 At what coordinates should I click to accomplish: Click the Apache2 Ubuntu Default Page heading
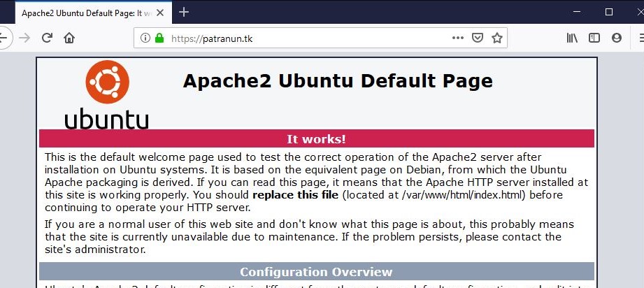point(338,80)
